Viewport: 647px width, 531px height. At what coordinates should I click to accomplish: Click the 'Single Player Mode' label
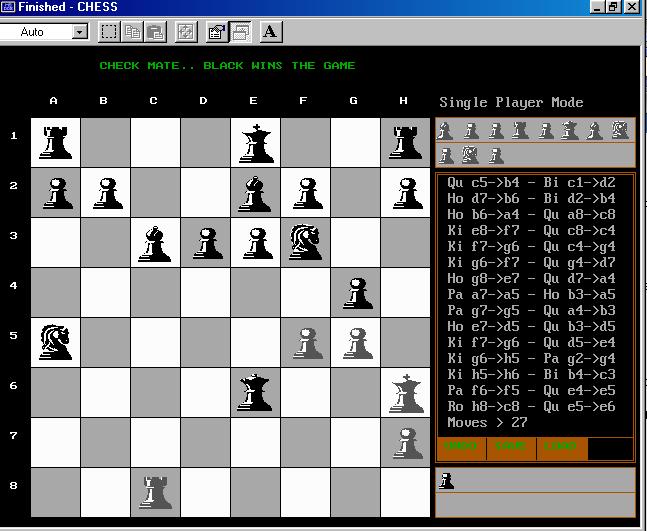coord(511,102)
